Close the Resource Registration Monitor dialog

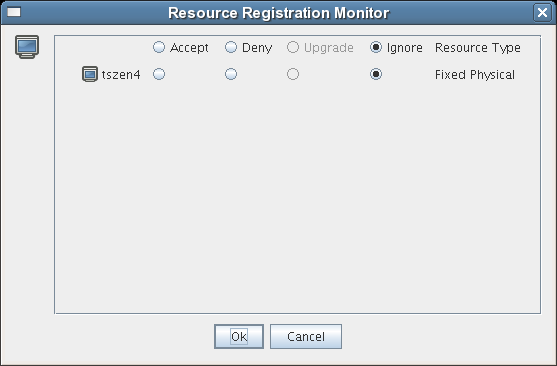click(x=542, y=13)
